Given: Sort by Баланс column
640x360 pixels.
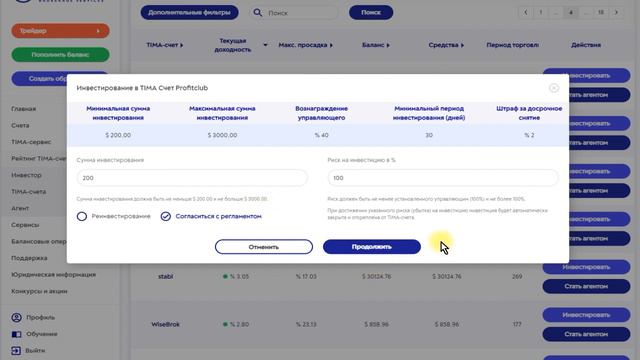Looking at the screenshot, I should click(x=388, y=45).
